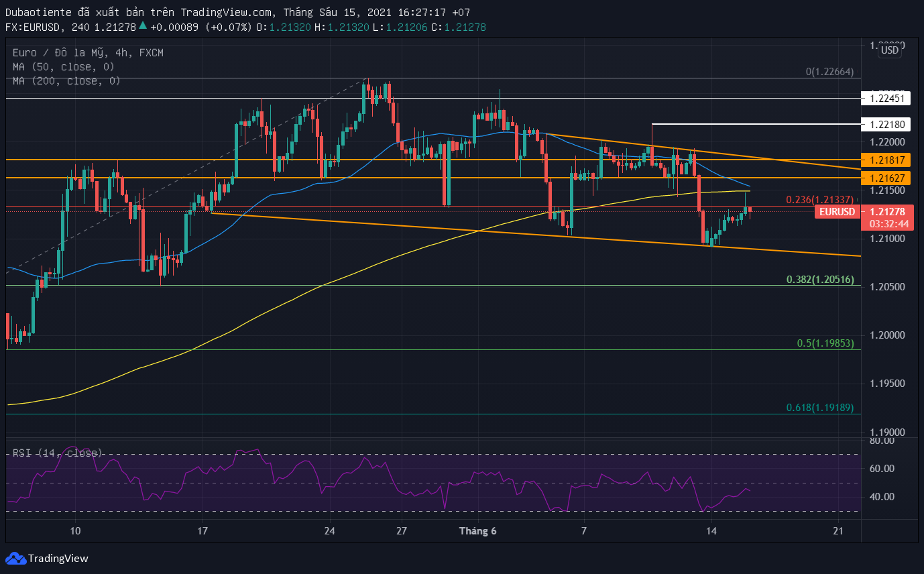Viewport: 924px width, 574px height.
Task: Select the 0.618(1.19189) Fibonacci level label
Action: [819, 407]
